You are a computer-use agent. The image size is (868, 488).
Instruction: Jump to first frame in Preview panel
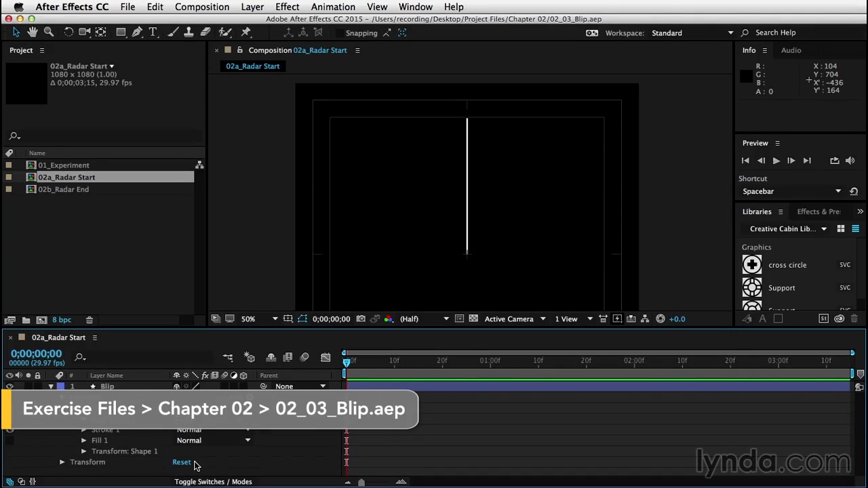[x=745, y=161]
